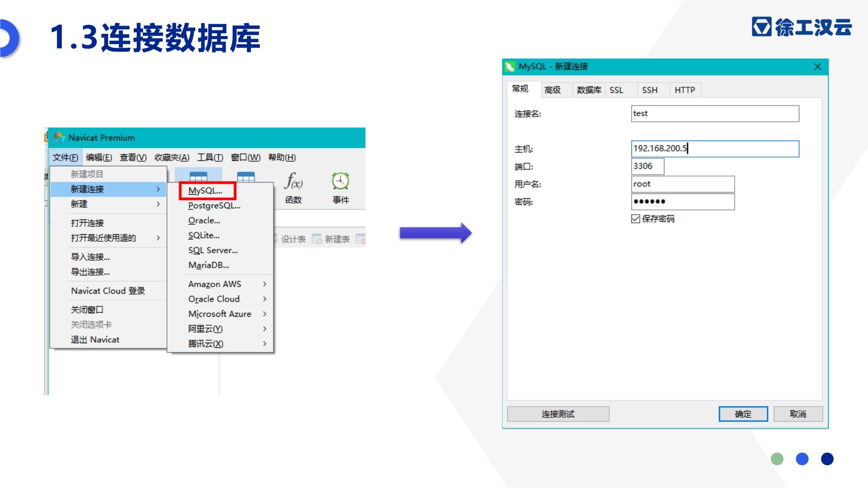Open the event (事件) clock icon
The height and width of the screenshot is (488, 868).
[x=341, y=188]
